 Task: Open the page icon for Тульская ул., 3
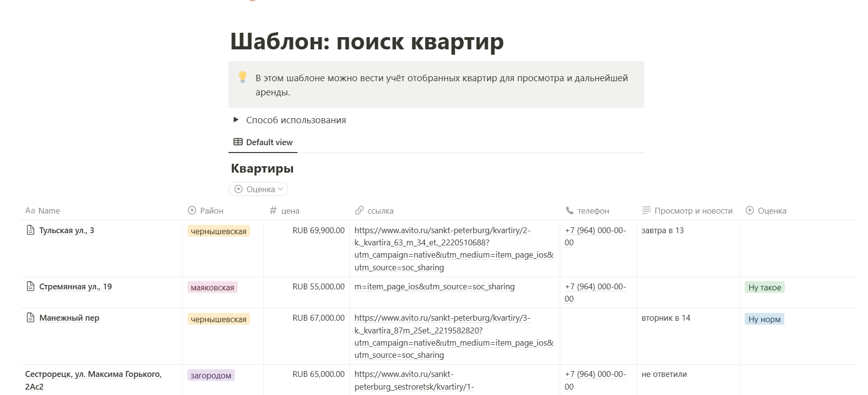click(30, 230)
